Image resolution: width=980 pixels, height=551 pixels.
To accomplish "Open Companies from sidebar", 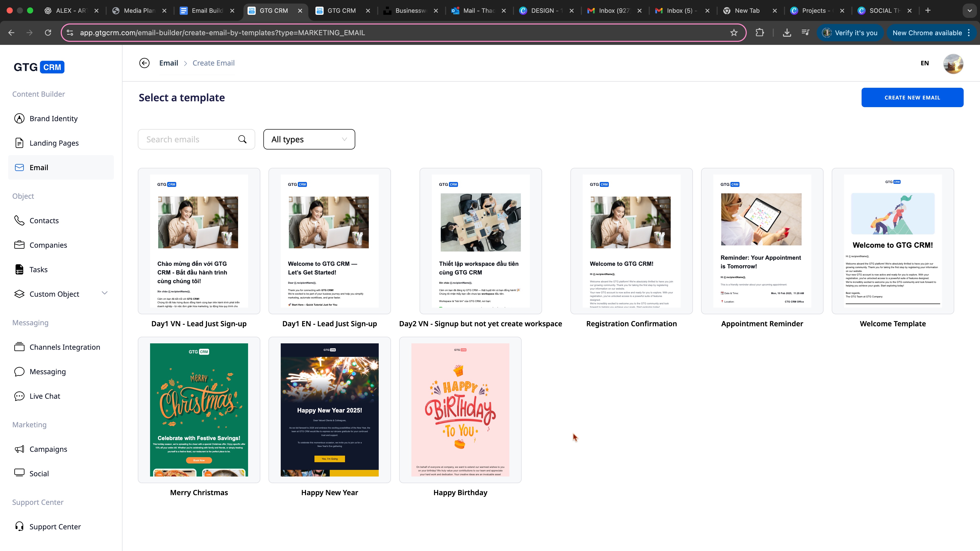I will pyautogui.click(x=48, y=245).
